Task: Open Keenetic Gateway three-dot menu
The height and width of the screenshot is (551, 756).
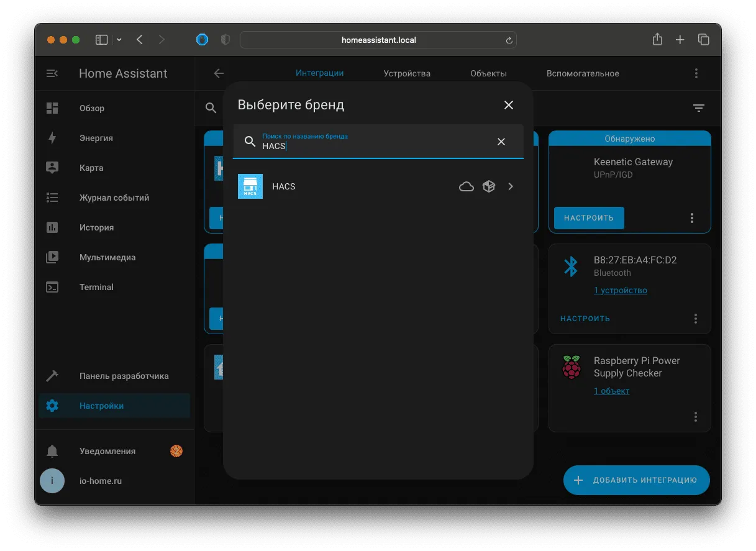Action: coord(692,218)
